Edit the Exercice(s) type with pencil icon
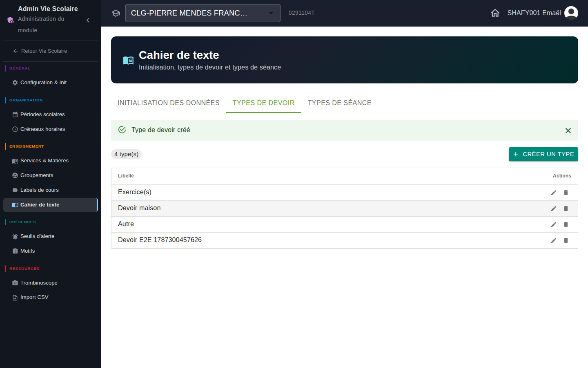The image size is (588, 368). point(554,193)
